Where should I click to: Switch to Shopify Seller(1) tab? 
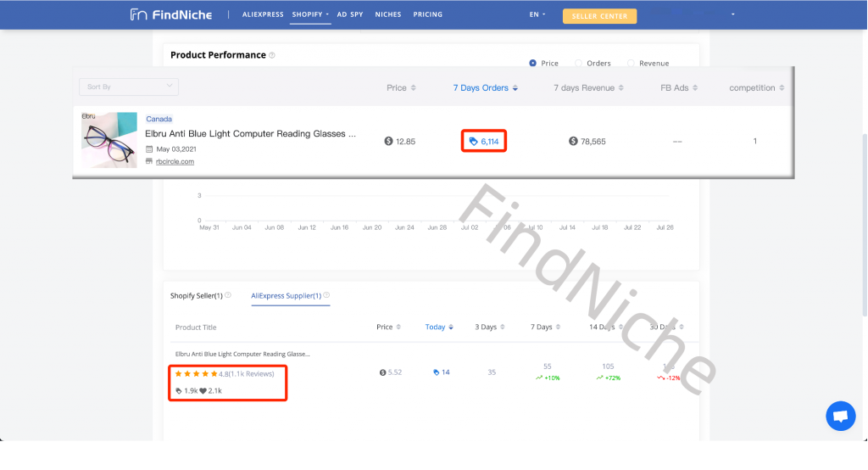[197, 295]
